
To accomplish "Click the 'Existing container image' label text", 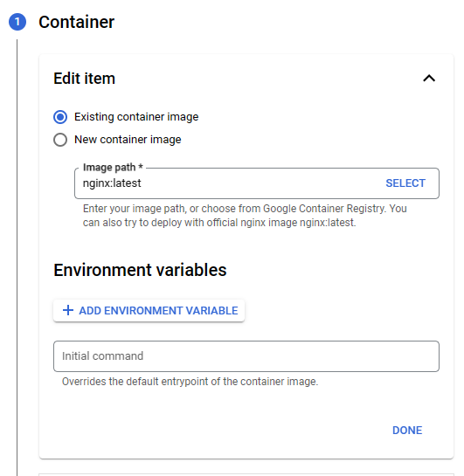I will pos(136,117).
